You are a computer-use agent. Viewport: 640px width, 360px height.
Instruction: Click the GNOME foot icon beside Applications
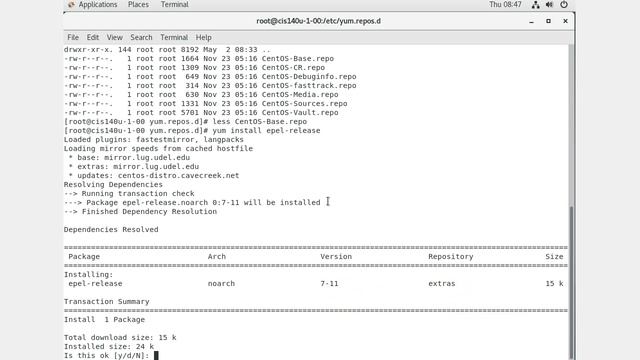point(71,4)
